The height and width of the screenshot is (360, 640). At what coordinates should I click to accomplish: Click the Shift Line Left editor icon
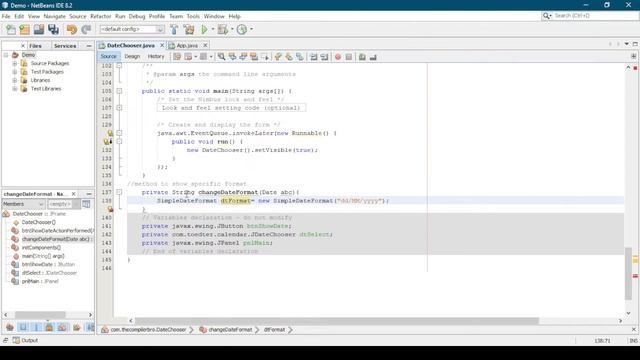pyautogui.click(x=313, y=57)
